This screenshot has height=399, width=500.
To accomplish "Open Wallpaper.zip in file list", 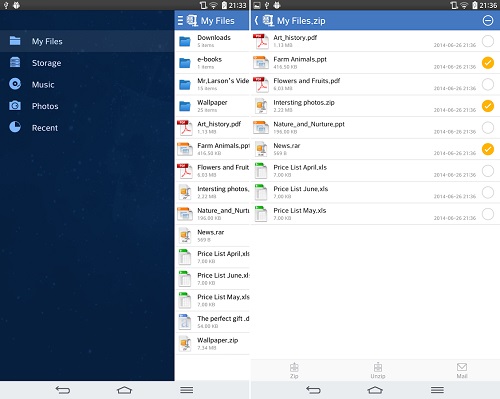I will (212, 343).
